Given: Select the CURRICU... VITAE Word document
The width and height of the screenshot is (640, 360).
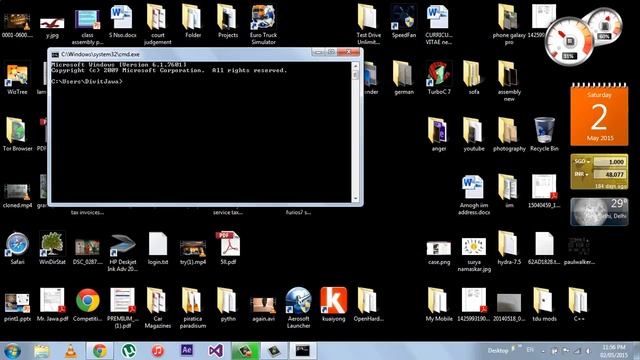Looking at the screenshot, I should click(438, 24).
